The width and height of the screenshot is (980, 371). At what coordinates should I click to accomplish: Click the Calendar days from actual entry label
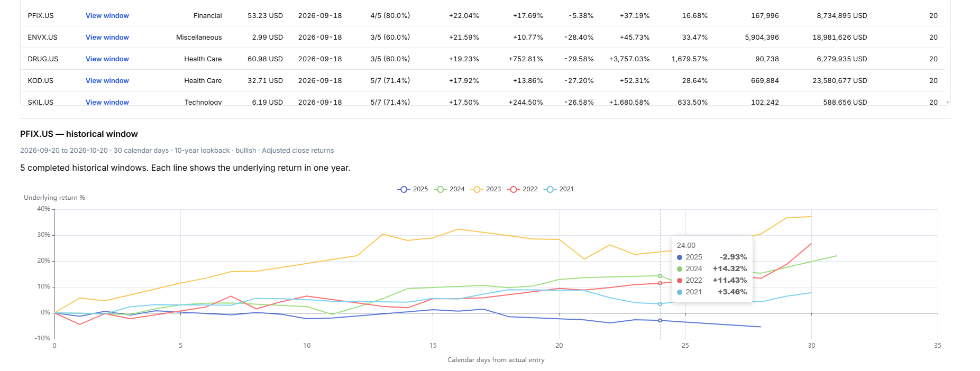[x=496, y=360]
